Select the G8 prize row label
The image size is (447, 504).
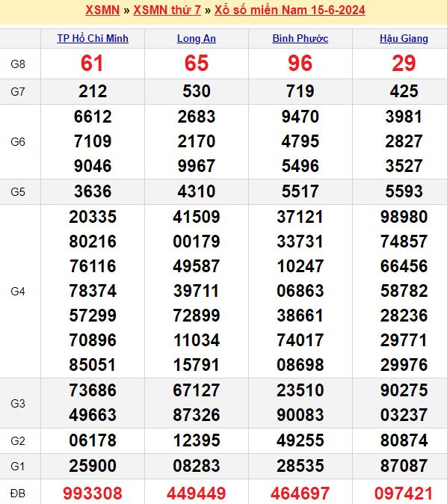pos(18,64)
